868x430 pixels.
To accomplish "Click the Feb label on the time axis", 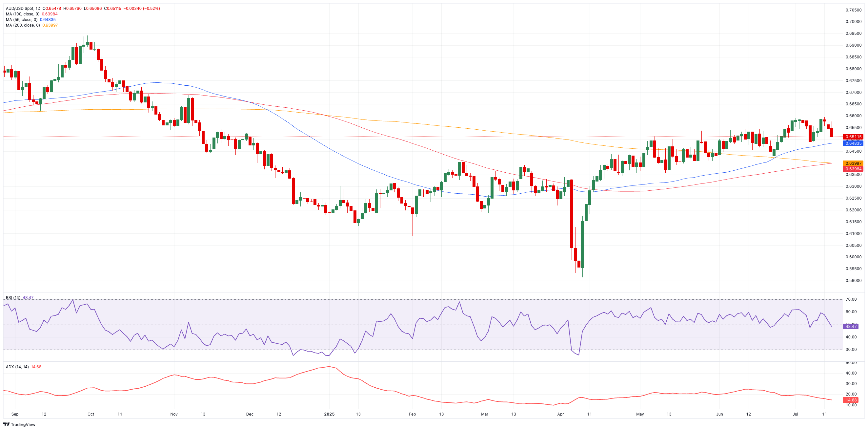I will (412, 414).
